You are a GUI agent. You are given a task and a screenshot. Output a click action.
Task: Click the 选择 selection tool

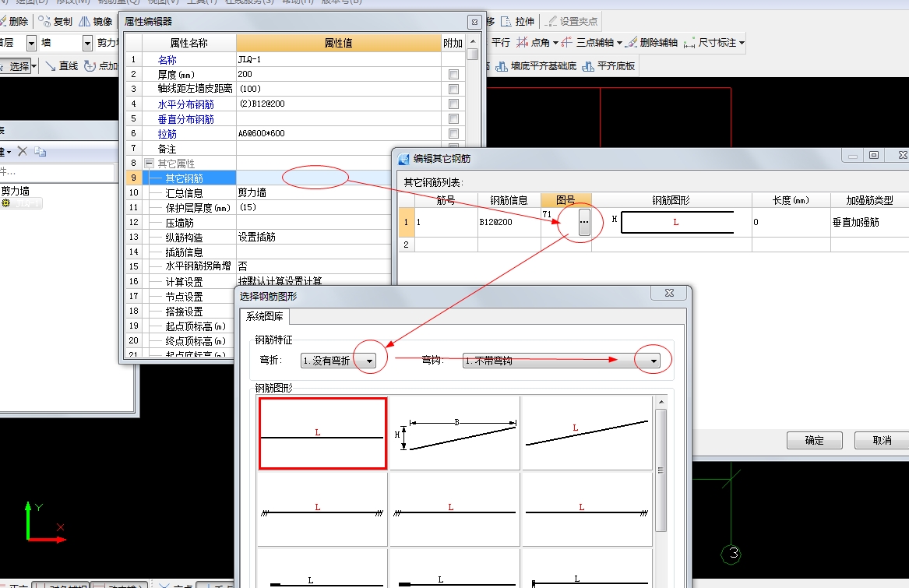click(x=16, y=66)
